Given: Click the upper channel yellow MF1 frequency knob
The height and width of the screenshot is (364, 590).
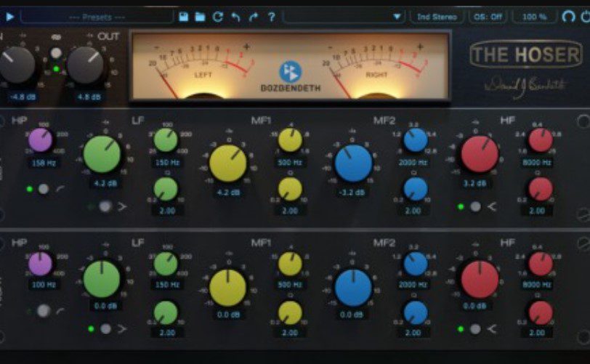Looking at the screenshot, I should pyautogui.click(x=290, y=140).
